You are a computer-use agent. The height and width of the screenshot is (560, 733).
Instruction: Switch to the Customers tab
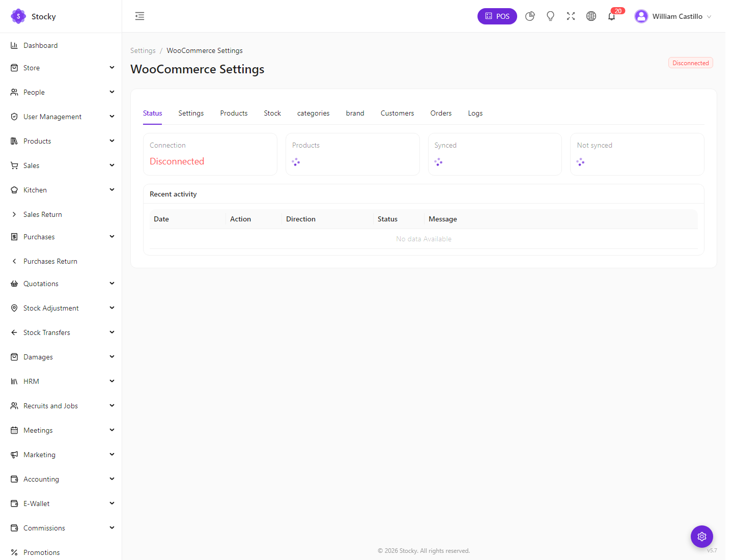[398, 113]
